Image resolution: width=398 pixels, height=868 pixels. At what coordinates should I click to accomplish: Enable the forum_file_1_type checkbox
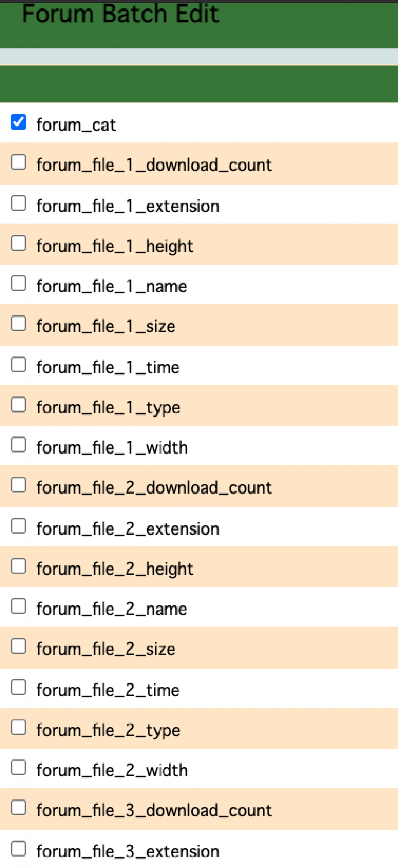tap(19, 404)
